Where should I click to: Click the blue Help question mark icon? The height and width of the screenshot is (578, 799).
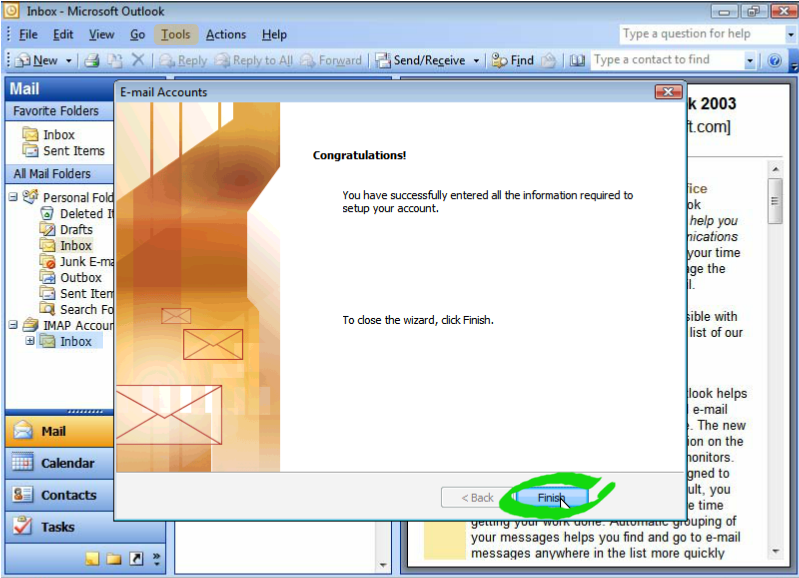tap(775, 61)
